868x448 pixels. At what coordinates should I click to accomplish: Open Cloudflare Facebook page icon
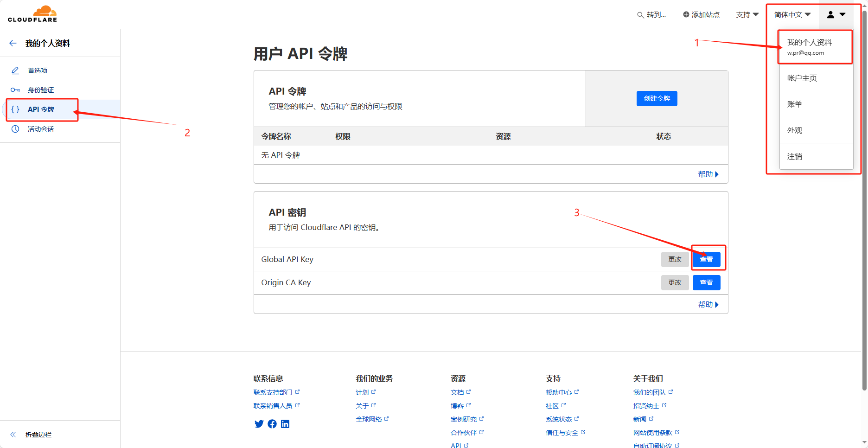tap(272, 424)
